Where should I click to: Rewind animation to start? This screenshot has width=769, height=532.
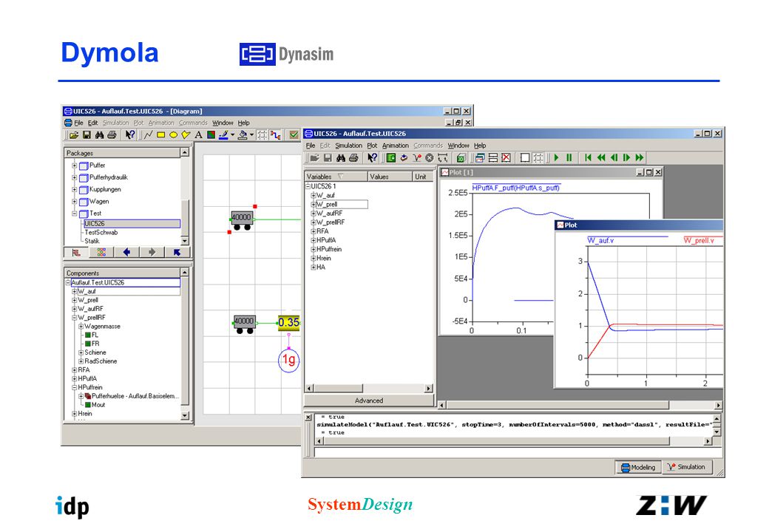tap(588, 157)
